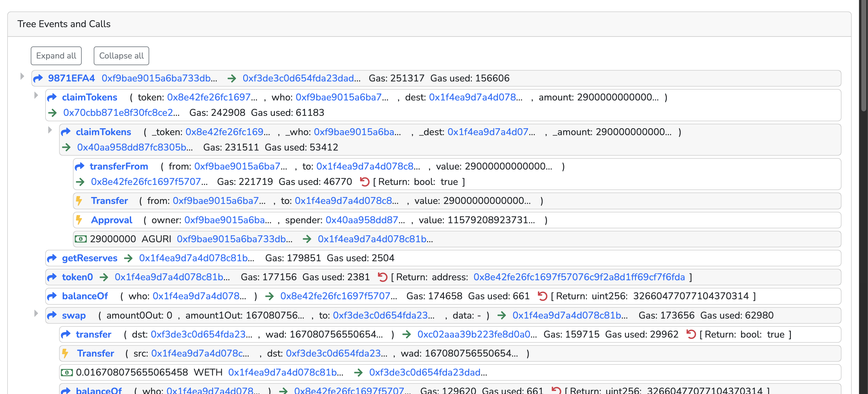Screen dimensions: 868x394
Task: Click green arrow before 0x70cbb871e8f30fc8ce2
Action: (x=52, y=113)
